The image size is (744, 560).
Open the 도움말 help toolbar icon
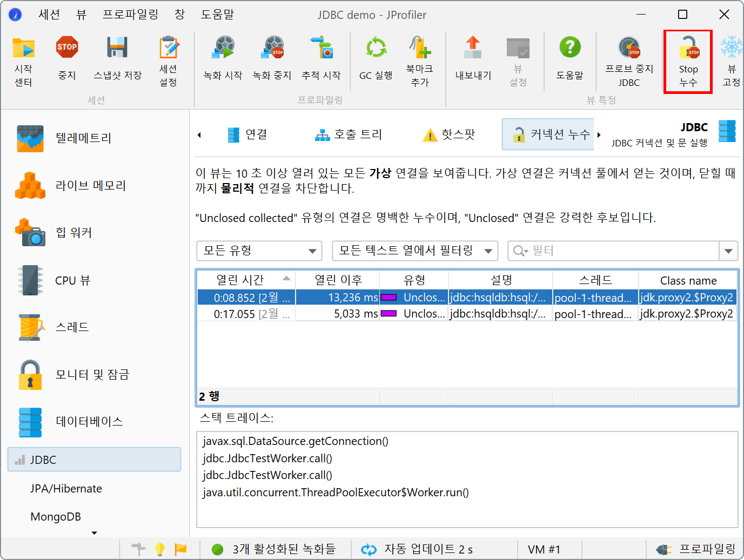tap(570, 59)
